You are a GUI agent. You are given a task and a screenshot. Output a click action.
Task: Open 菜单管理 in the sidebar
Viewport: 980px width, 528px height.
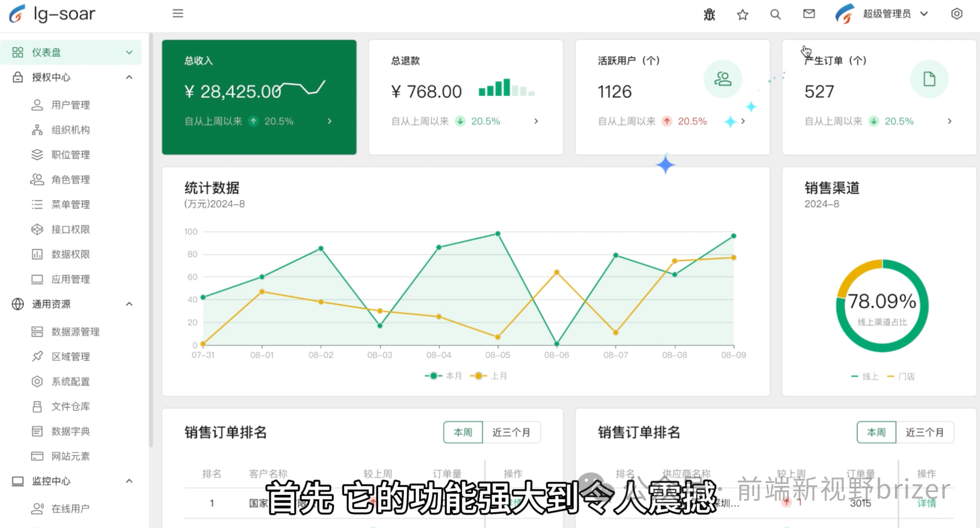[x=70, y=205]
